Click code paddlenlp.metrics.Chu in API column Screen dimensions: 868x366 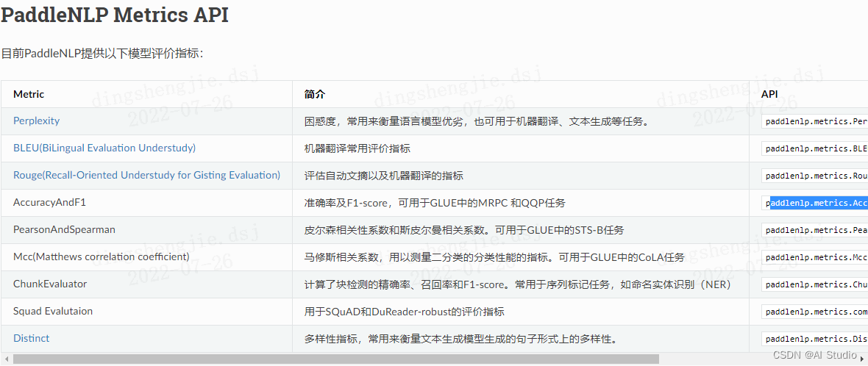point(815,284)
